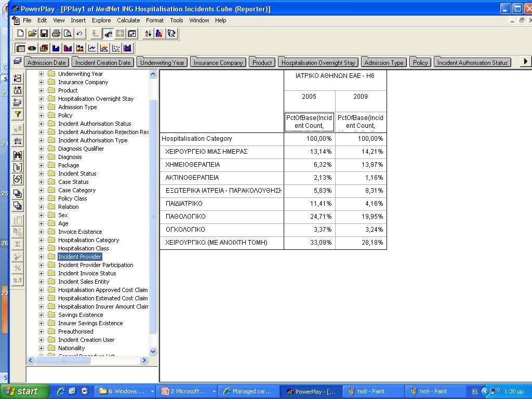Click the Admission Date dimension button
This screenshot has height=399, width=532.
click(46, 62)
